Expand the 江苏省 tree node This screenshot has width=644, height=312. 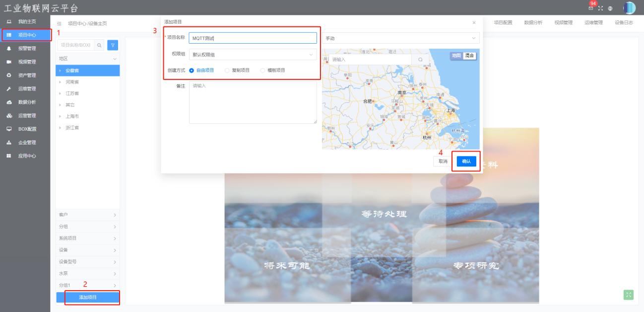[x=61, y=93]
